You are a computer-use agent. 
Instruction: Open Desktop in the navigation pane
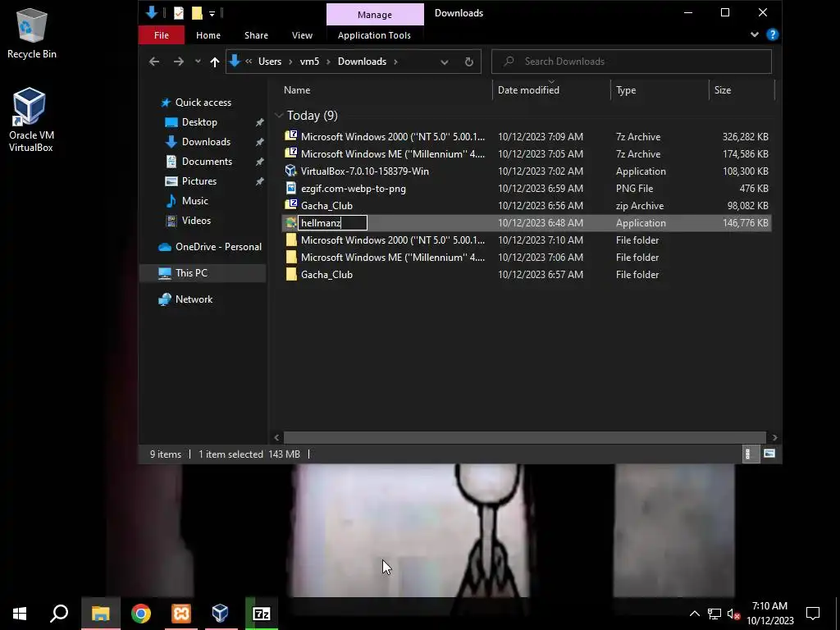click(x=199, y=122)
